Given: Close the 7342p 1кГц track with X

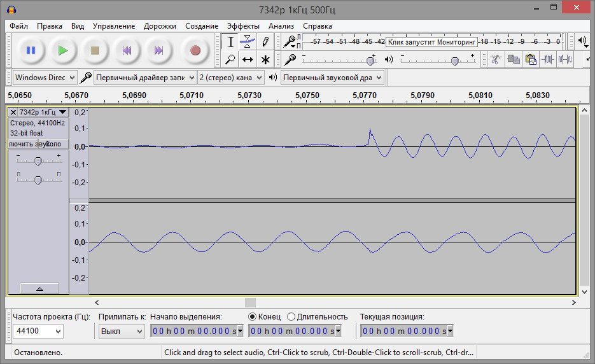Looking at the screenshot, I should point(13,113).
